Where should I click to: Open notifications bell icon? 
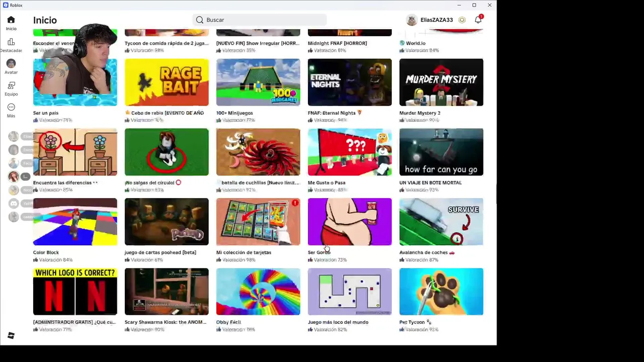(478, 20)
